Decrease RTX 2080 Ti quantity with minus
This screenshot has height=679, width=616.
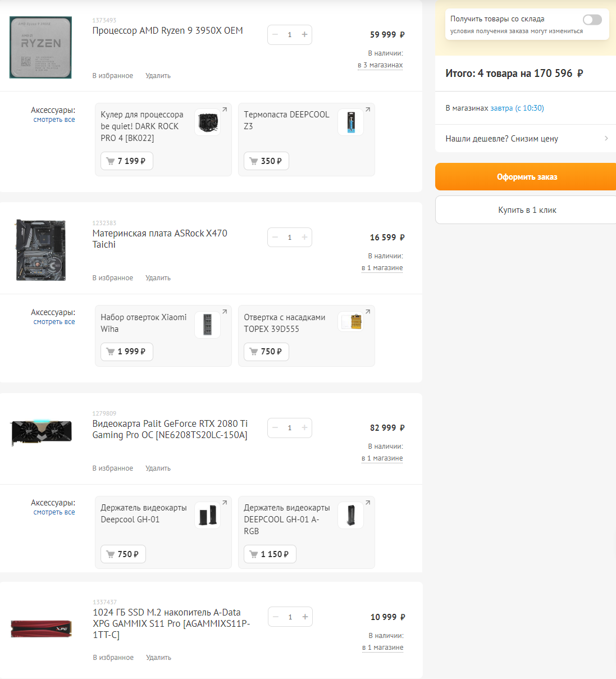pos(275,428)
